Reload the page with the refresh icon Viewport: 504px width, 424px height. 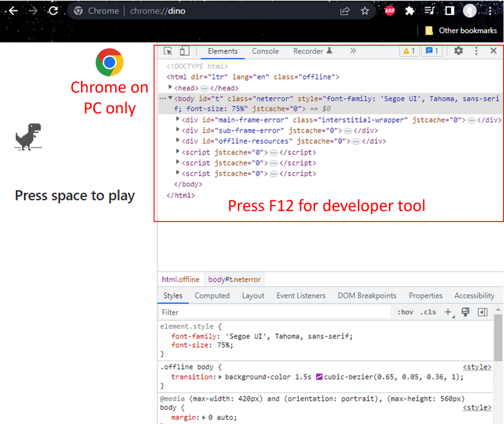(53, 10)
